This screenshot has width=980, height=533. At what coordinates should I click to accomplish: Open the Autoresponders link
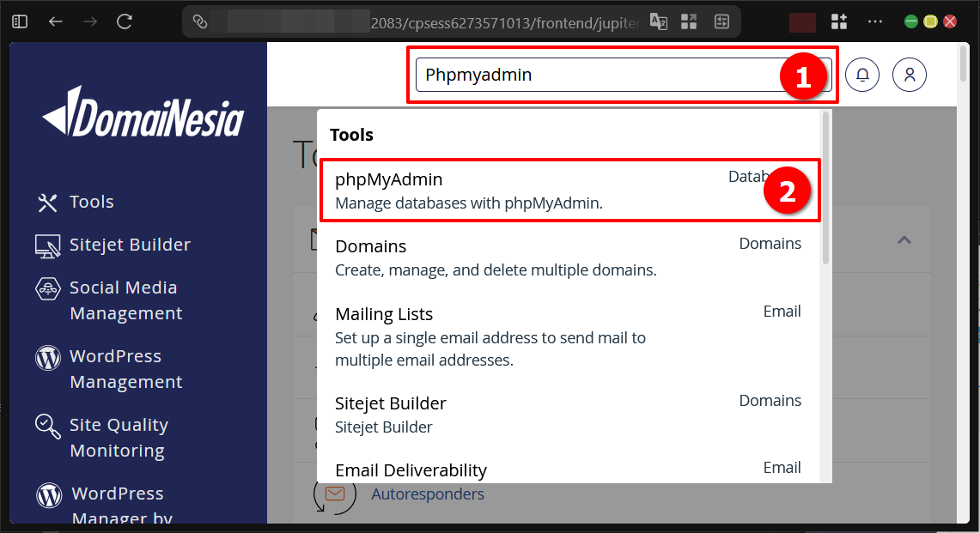(x=428, y=494)
